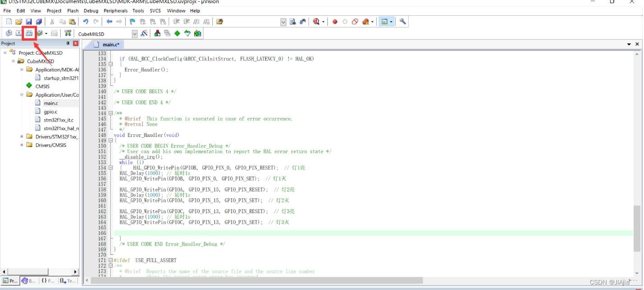This screenshot has width=644, height=290.
Task: Click the project panel right scroll arrow
Action: click(76, 272)
